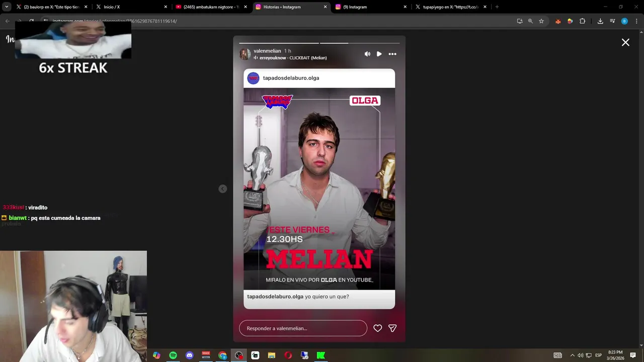Open the tapadosdelaburo.olga post header link

coord(291,78)
